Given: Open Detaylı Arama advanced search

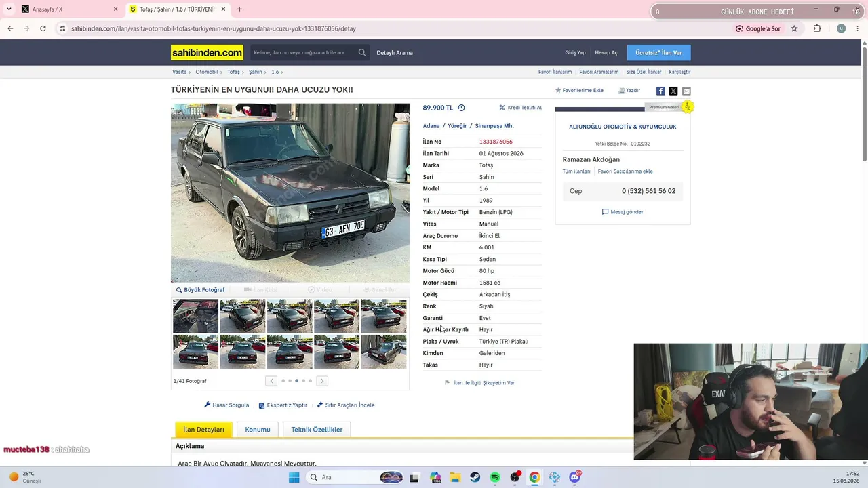Looking at the screenshot, I should point(395,53).
